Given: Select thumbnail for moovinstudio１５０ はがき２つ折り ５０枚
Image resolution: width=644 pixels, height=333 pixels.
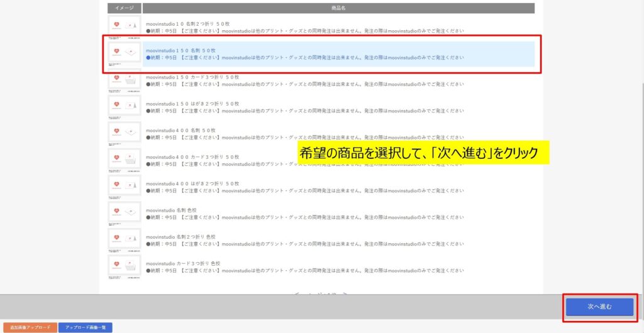Looking at the screenshot, I should pos(124,106).
